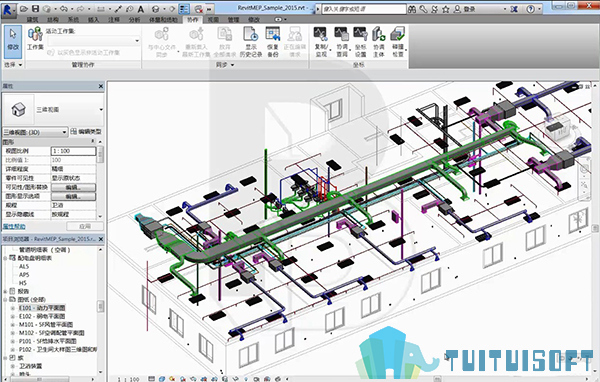Click the star Favorites icon in title bar

pos(446,9)
